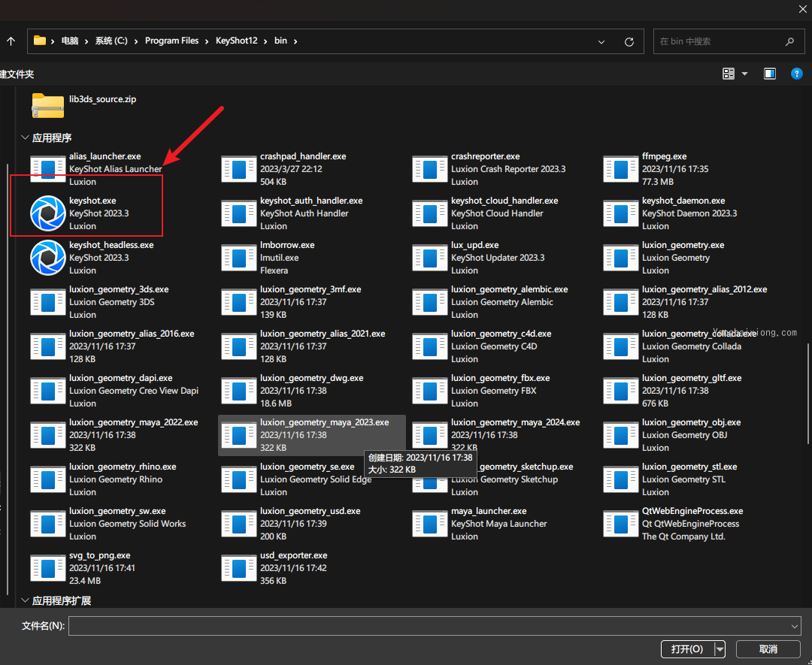Select luxion_geometry_dwg.exe file name

(312, 378)
